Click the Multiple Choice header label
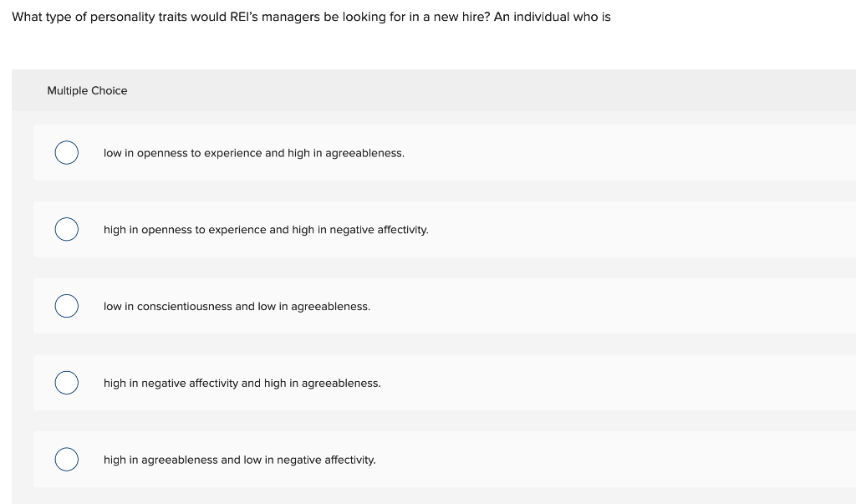Viewport: 856px width, 504px height. coord(87,90)
